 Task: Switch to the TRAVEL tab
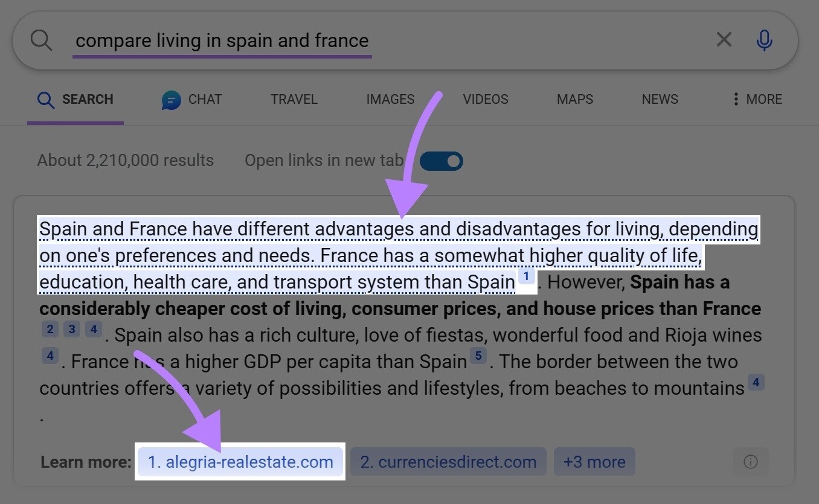click(x=294, y=99)
